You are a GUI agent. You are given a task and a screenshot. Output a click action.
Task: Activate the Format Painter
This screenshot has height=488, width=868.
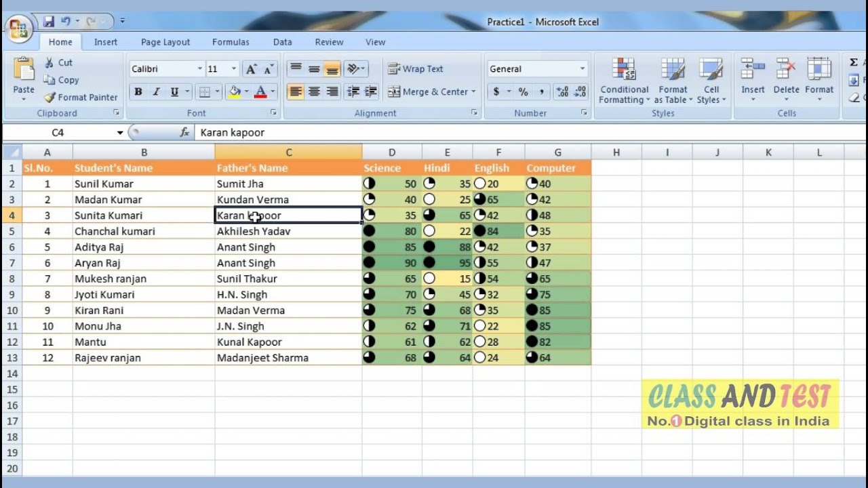tap(81, 98)
